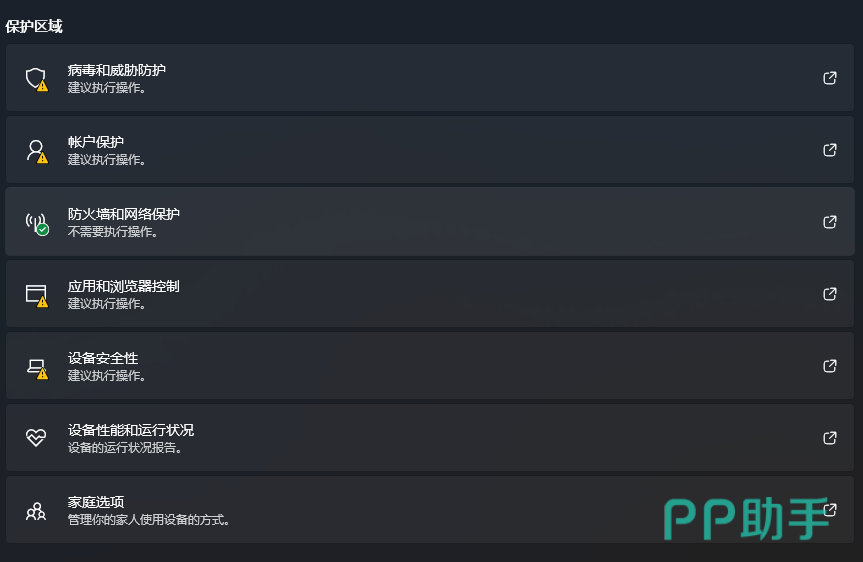
Task: Select 防火墙和网络保护 title text
Action: coord(124,214)
